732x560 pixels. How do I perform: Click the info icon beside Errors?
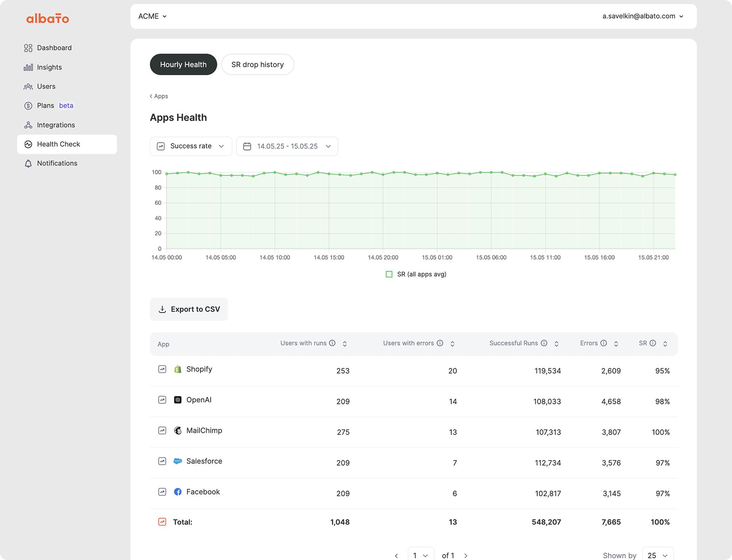(604, 343)
